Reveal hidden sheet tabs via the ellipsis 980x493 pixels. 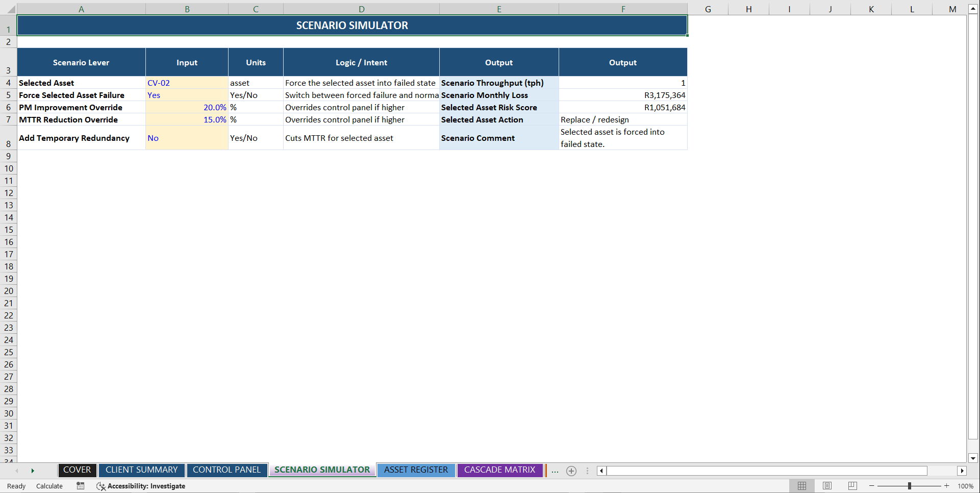point(555,471)
